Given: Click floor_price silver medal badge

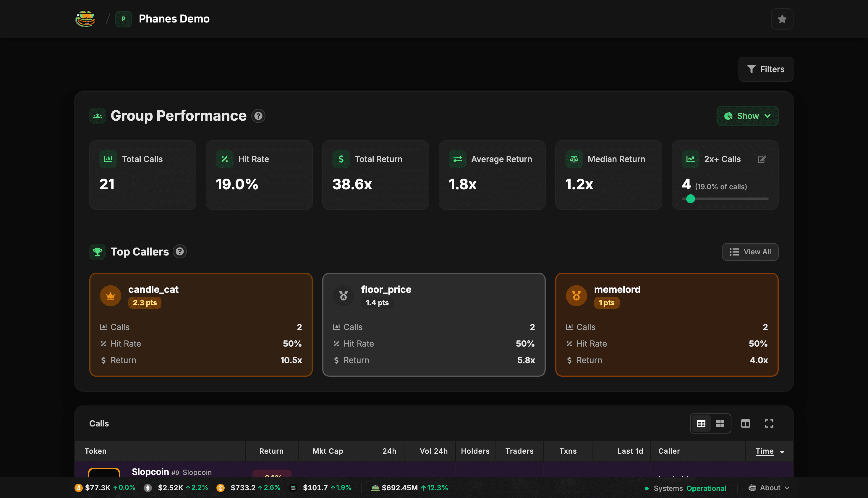Looking at the screenshot, I should [x=343, y=296].
